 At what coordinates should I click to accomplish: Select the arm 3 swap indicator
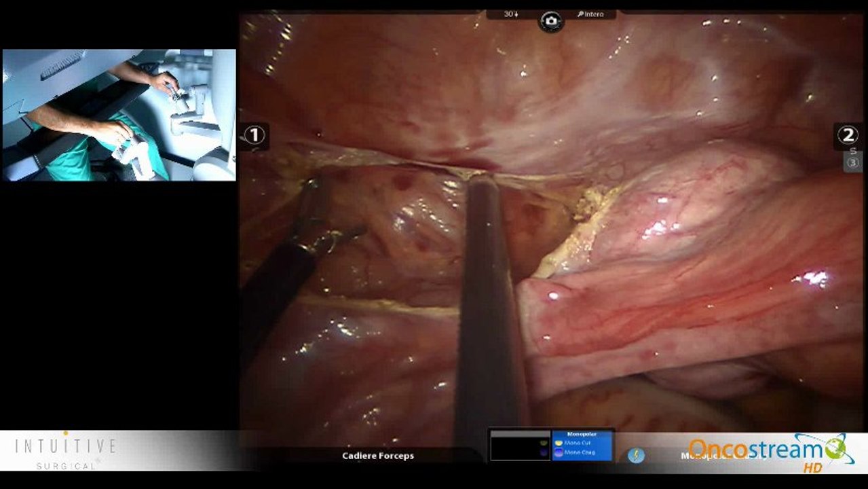click(853, 162)
